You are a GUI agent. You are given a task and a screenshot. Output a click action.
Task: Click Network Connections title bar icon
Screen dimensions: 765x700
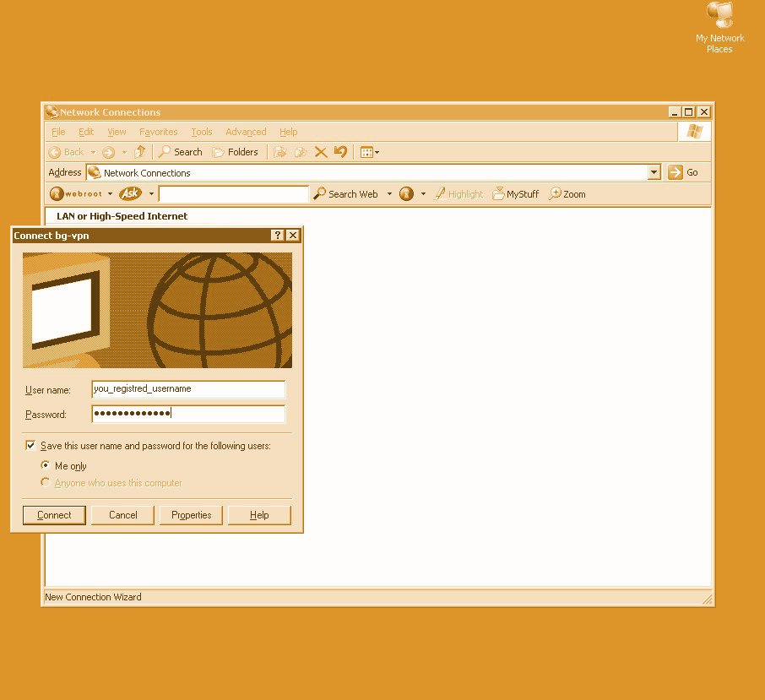[x=52, y=112]
